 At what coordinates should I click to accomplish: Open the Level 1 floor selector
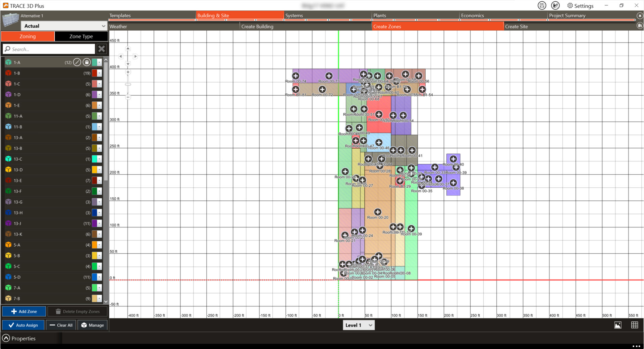pyautogui.click(x=359, y=325)
